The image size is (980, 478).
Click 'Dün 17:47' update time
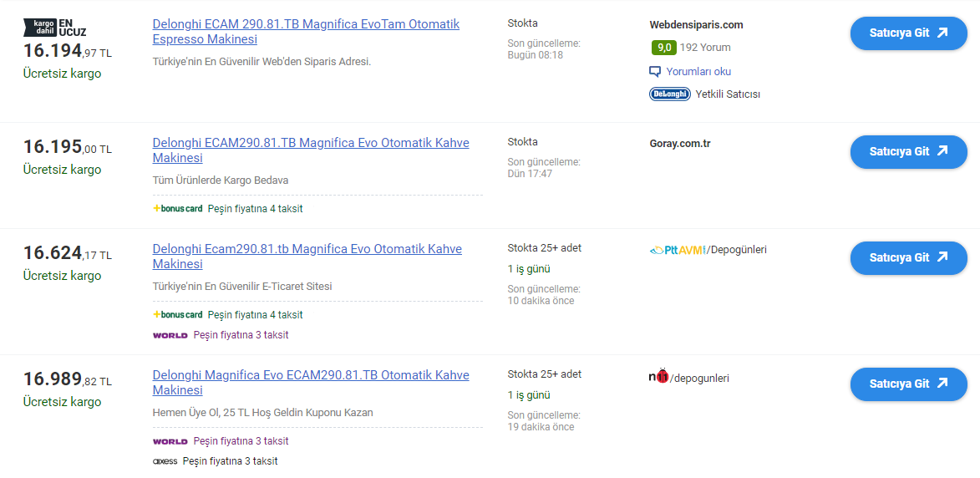tap(530, 174)
